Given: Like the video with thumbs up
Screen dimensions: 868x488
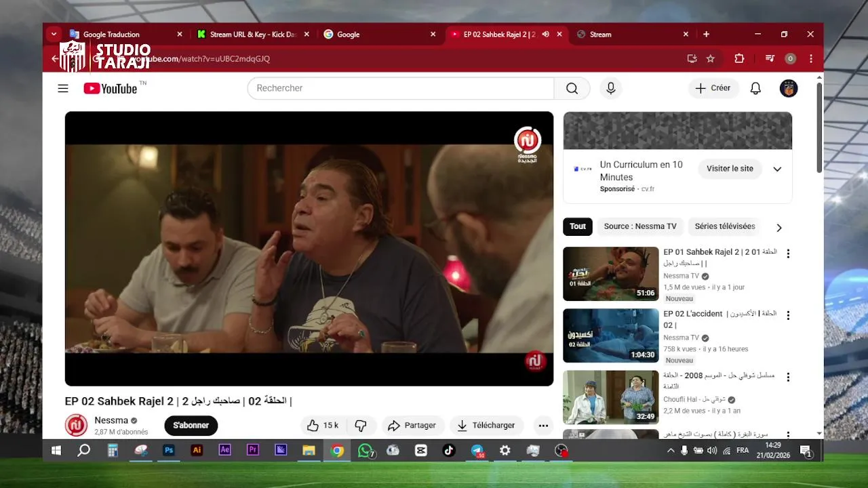Looking at the screenshot, I should point(323,426).
